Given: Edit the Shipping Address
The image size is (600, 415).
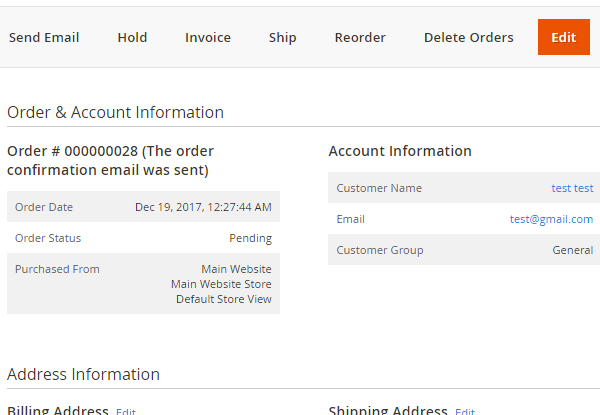Looking at the screenshot, I should point(465,411).
